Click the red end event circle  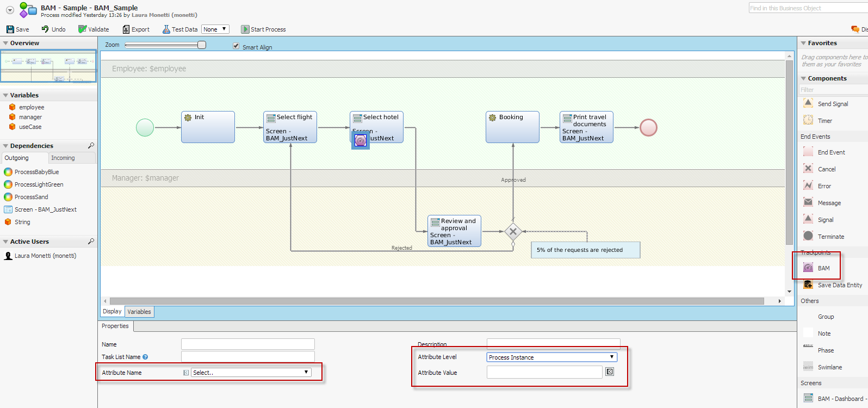648,127
